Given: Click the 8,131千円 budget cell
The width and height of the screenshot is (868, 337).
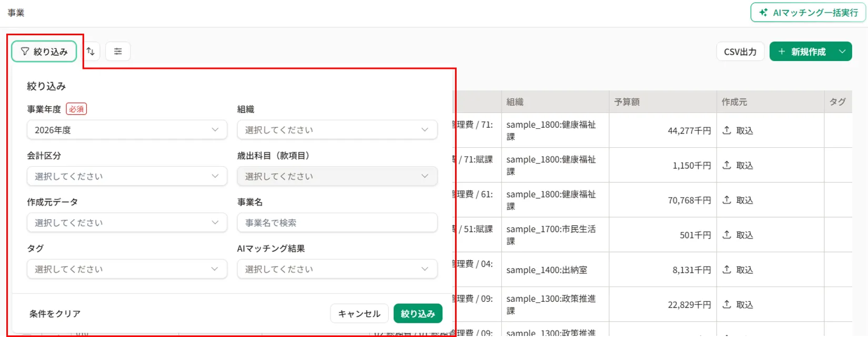Looking at the screenshot, I should [x=663, y=270].
